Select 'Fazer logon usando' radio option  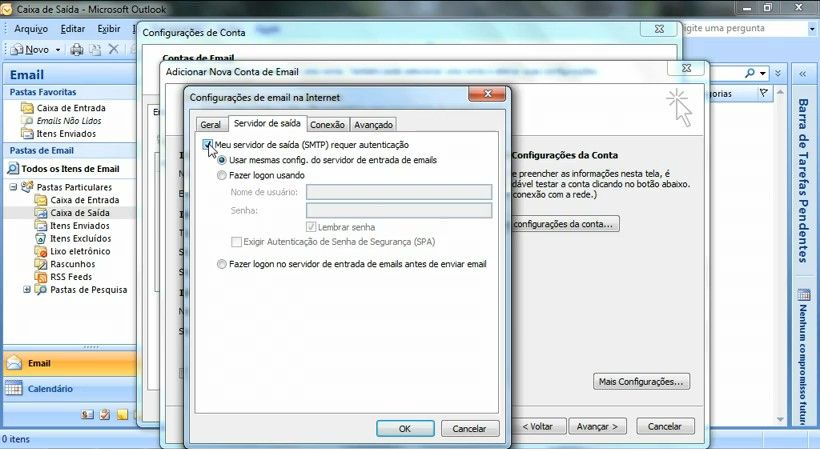[222, 175]
